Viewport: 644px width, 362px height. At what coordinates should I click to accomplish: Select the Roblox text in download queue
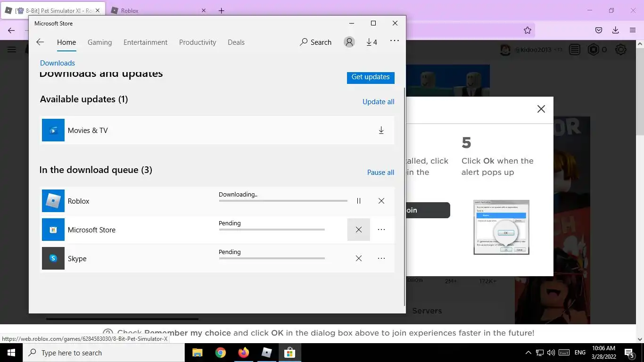point(78,201)
